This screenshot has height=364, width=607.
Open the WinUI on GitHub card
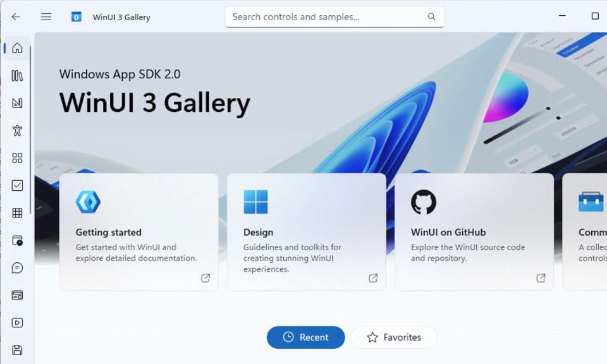click(x=474, y=232)
